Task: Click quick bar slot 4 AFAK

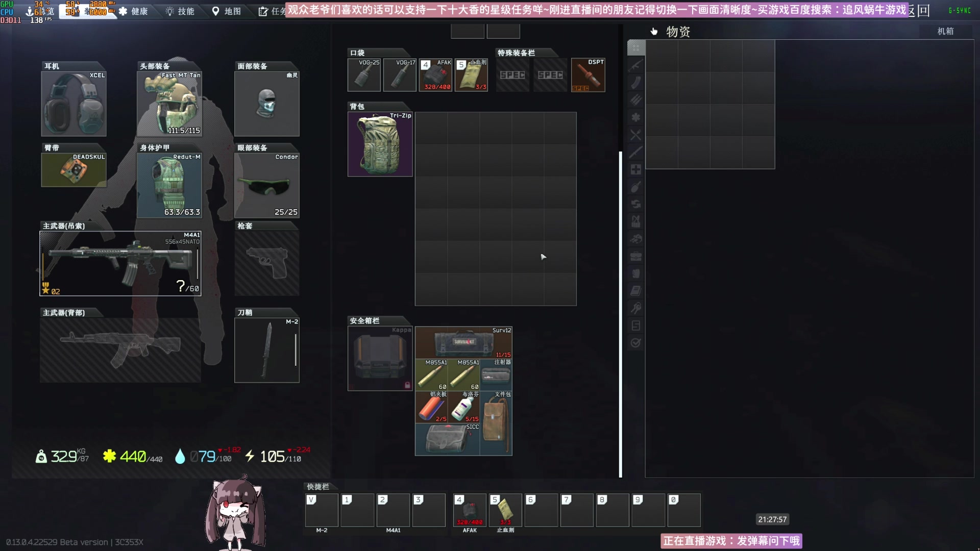Action: (470, 510)
